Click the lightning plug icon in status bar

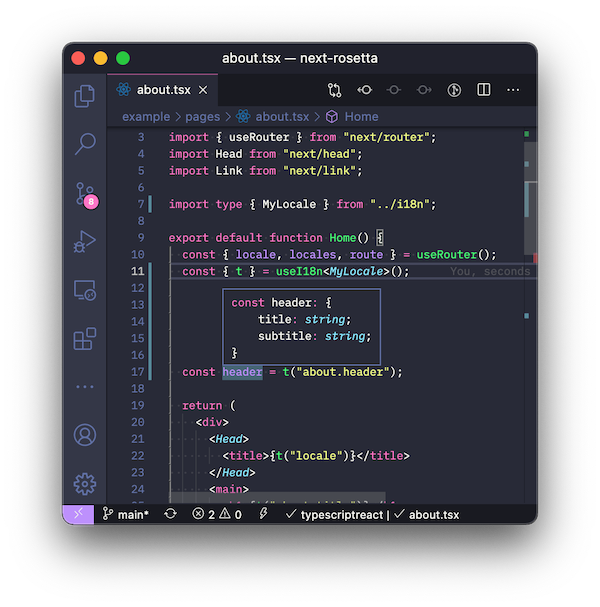[x=264, y=514]
